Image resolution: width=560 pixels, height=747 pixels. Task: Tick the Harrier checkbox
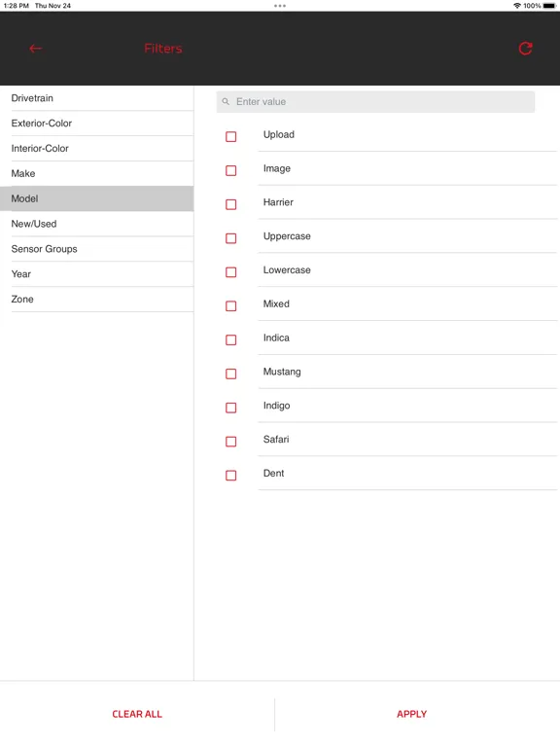(x=231, y=204)
